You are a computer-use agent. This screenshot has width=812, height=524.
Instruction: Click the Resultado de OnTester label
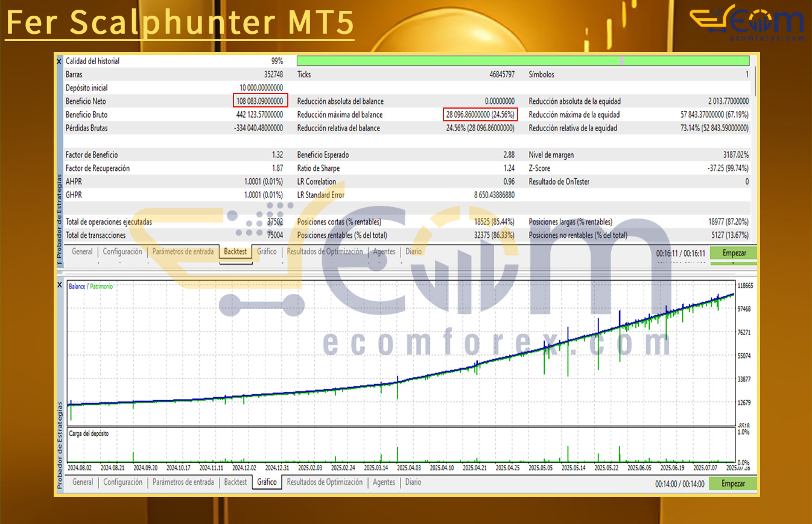[x=559, y=182]
